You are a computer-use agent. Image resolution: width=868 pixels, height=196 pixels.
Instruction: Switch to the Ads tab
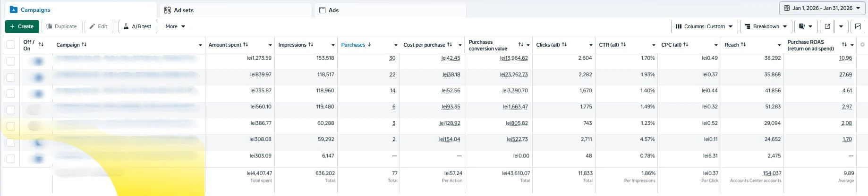point(333,10)
